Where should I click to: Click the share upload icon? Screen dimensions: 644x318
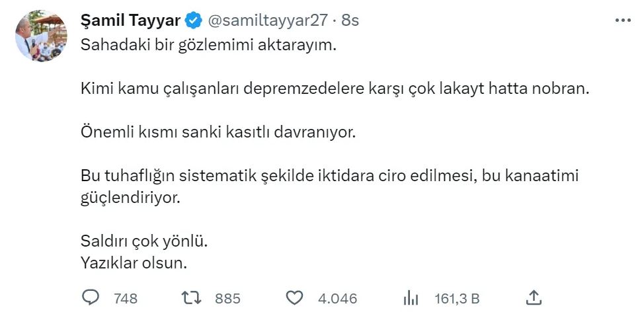tap(534, 298)
